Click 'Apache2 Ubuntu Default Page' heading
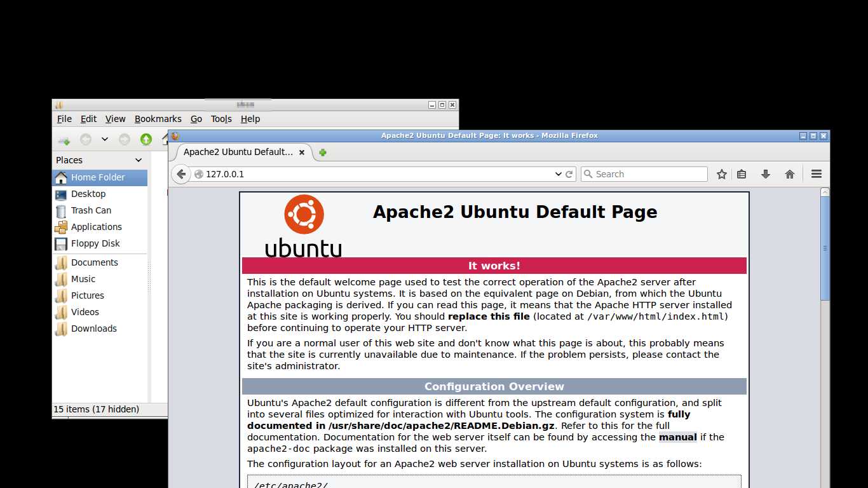Viewport: 868px width, 488px height. pyautogui.click(x=515, y=212)
